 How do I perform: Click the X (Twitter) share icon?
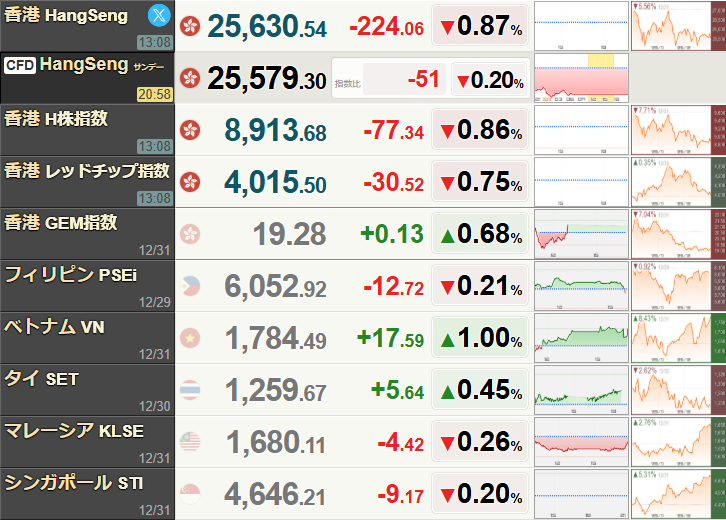click(x=159, y=15)
